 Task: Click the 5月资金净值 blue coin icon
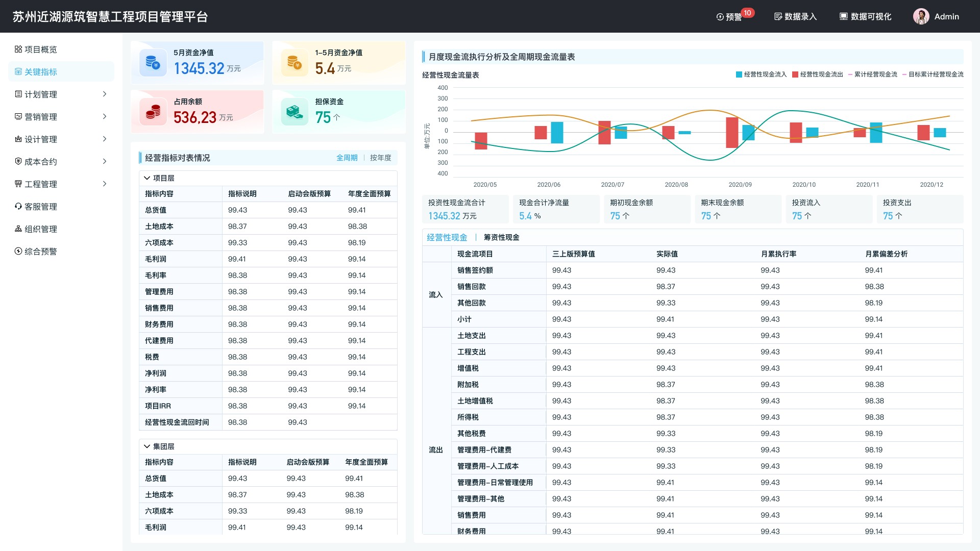(x=153, y=63)
